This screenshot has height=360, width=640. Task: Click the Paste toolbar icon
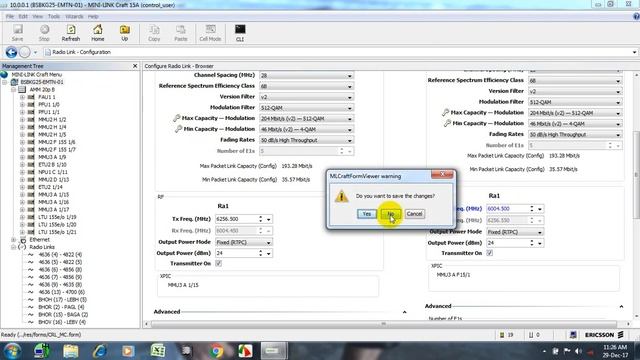[180, 33]
